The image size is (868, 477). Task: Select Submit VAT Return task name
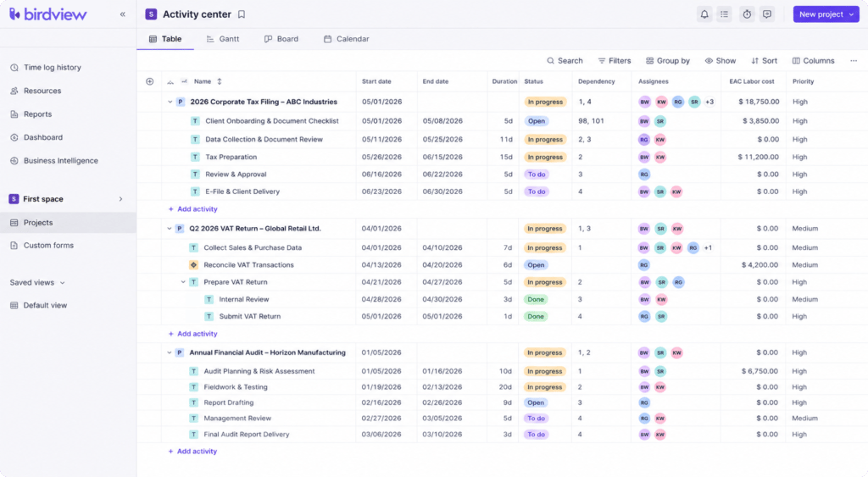pyautogui.click(x=250, y=317)
